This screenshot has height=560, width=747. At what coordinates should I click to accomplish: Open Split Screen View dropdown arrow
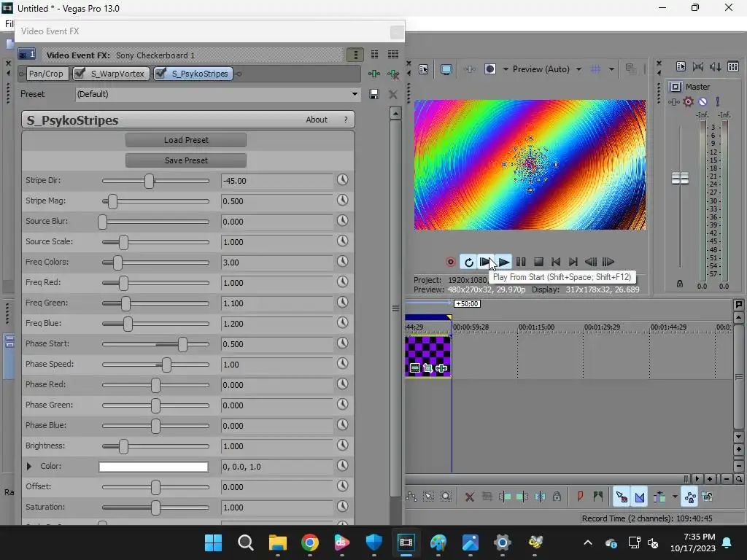point(505,69)
